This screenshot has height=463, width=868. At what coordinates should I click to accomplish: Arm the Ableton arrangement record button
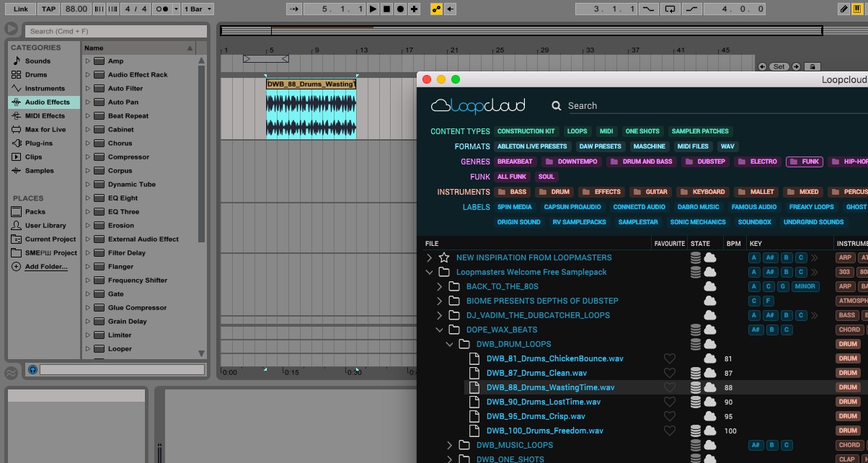(x=400, y=9)
